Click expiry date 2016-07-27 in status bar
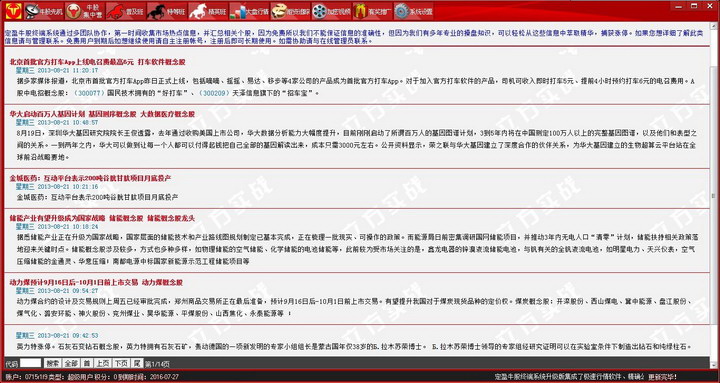Image resolution: width=720 pixels, height=383 pixels. point(163,377)
